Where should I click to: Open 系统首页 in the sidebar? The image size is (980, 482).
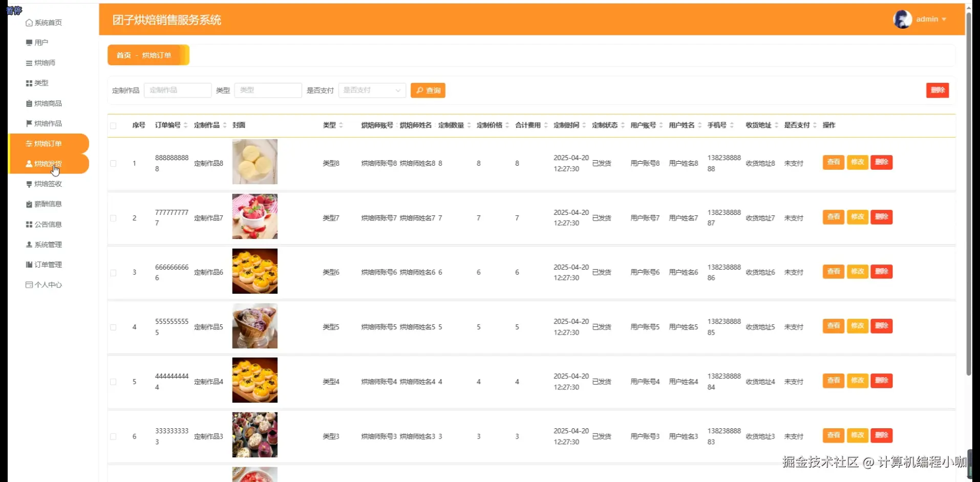48,23
